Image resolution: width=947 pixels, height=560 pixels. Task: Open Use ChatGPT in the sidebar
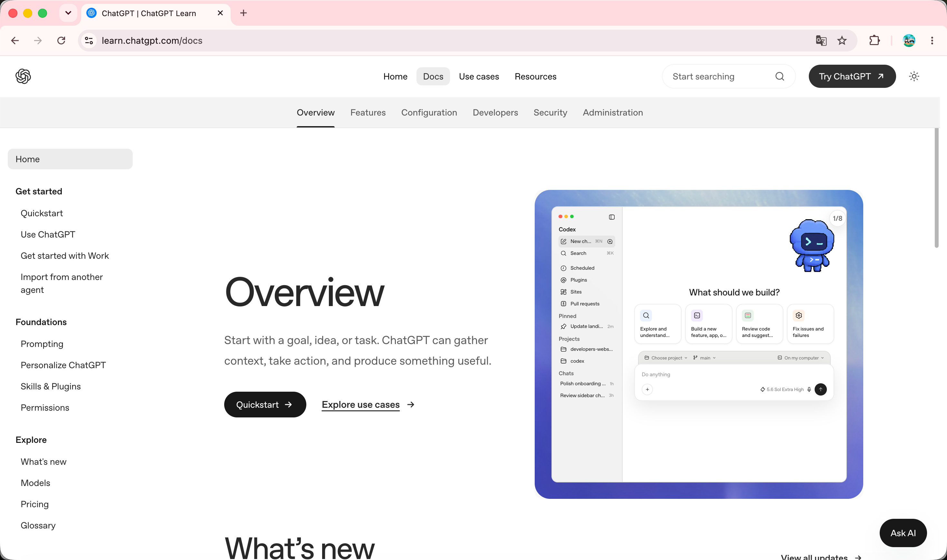pyautogui.click(x=48, y=235)
